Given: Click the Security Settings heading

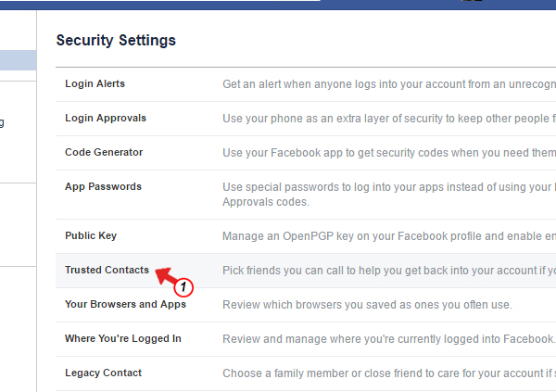Looking at the screenshot, I should coord(116,41).
